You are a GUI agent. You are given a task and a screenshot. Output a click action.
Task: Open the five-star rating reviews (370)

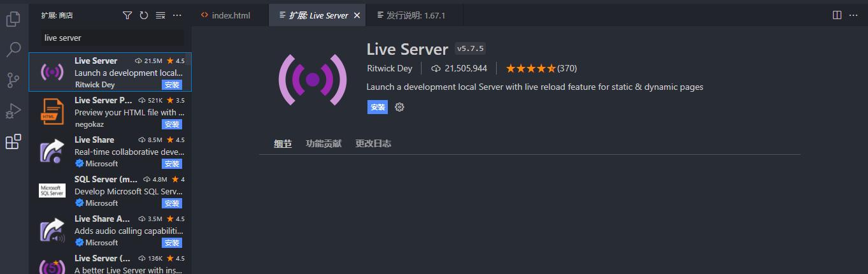pyautogui.click(x=541, y=68)
